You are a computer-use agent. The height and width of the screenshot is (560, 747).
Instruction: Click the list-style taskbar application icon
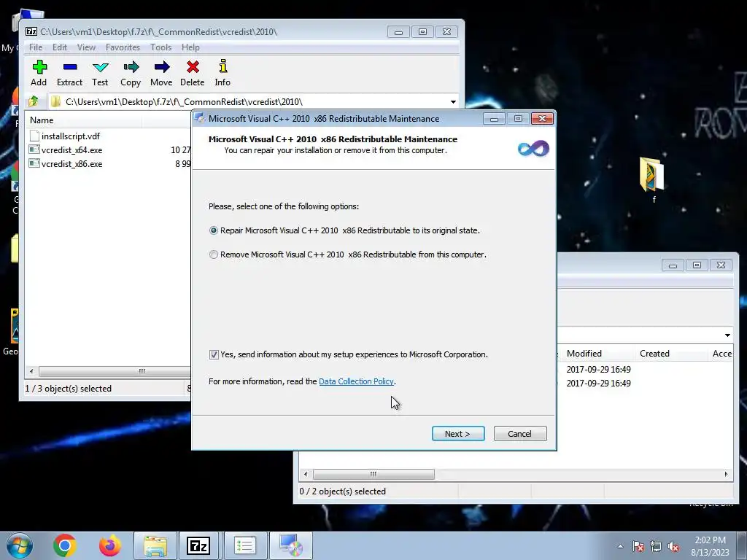[x=245, y=545]
